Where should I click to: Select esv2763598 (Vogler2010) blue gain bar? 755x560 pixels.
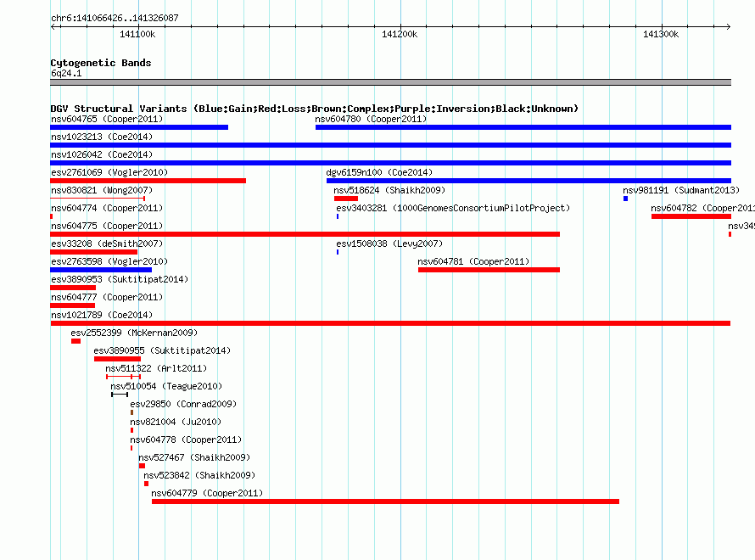[101, 270]
